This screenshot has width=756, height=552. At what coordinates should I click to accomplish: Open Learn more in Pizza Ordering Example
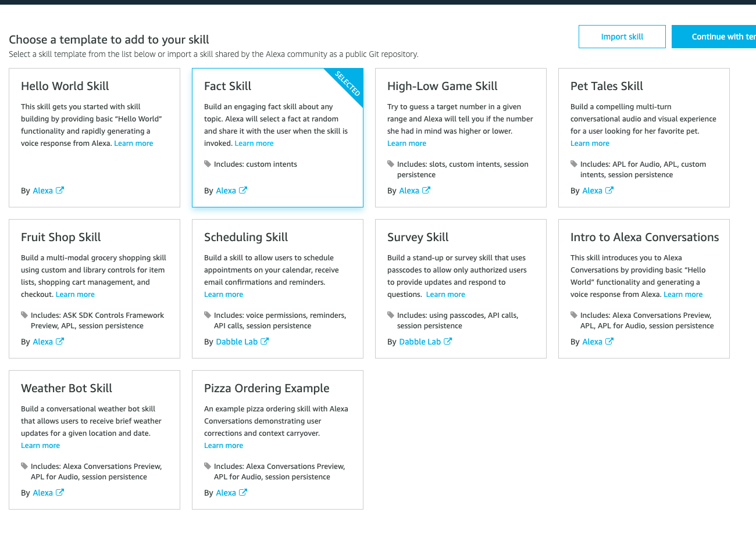(224, 446)
